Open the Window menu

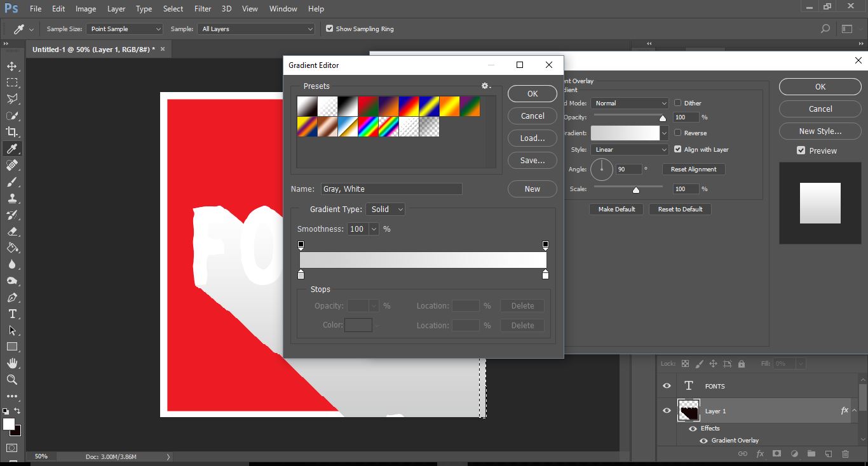click(x=283, y=9)
